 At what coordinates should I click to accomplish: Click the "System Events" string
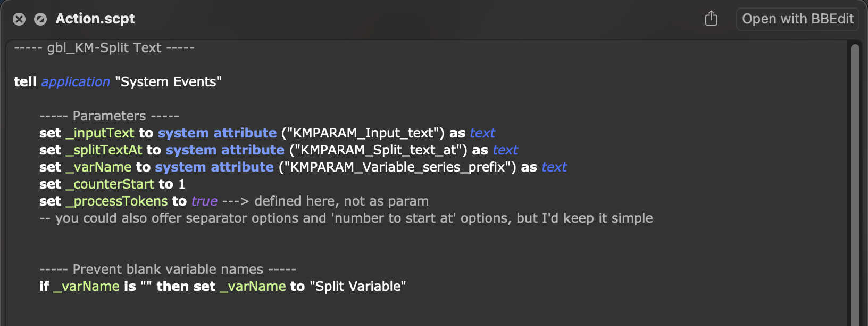pyautogui.click(x=168, y=82)
